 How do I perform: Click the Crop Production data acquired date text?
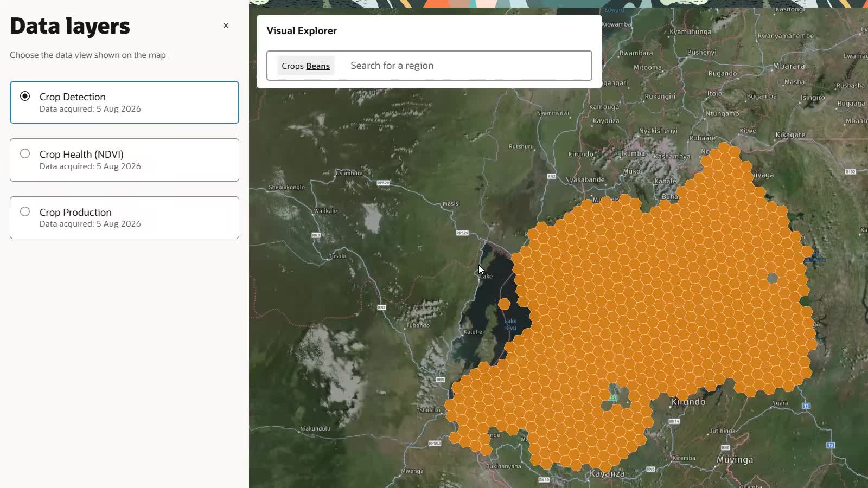pyautogui.click(x=90, y=224)
